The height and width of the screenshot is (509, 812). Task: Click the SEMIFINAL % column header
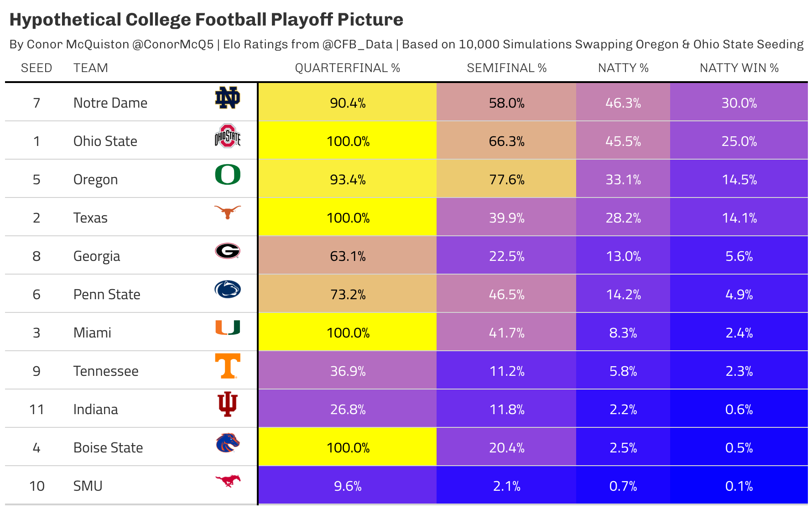point(506,68)
